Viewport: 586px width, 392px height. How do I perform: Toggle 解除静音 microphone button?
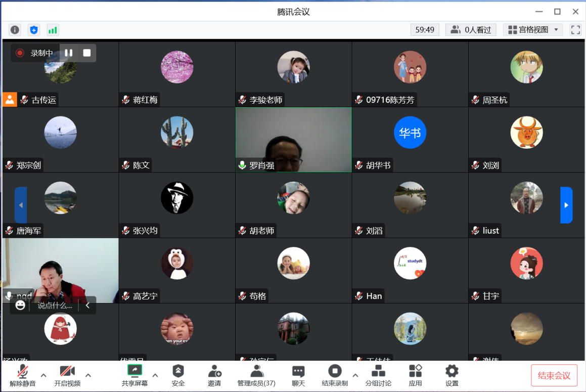pos(23,375)
